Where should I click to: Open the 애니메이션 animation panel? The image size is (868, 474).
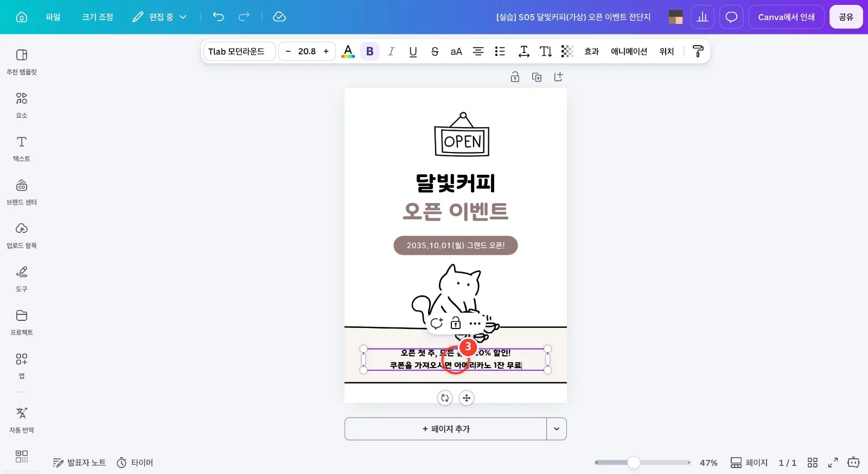click(x=629, y=51)
